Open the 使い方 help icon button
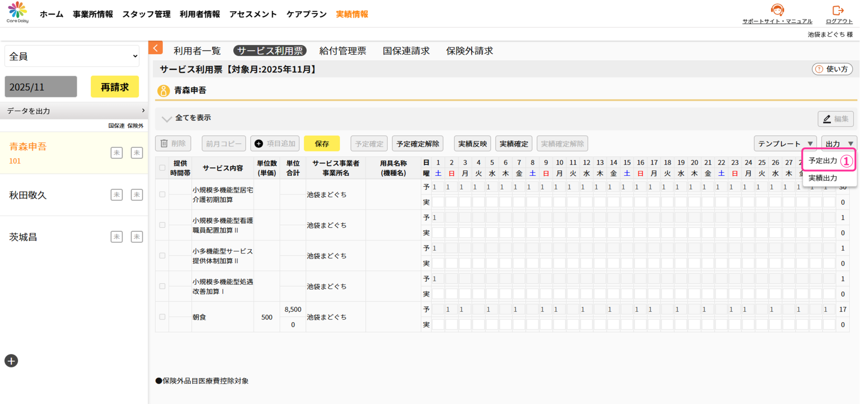 click(832, 69)
